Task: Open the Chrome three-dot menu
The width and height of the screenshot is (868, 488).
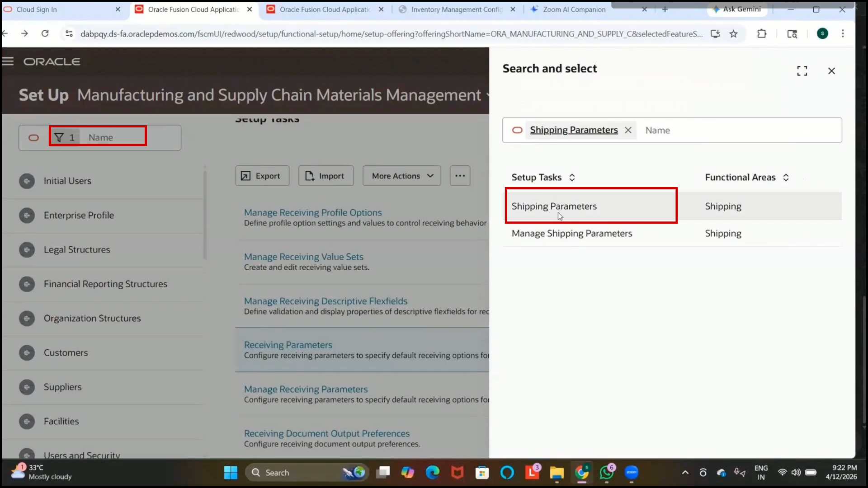Action: 843,33
